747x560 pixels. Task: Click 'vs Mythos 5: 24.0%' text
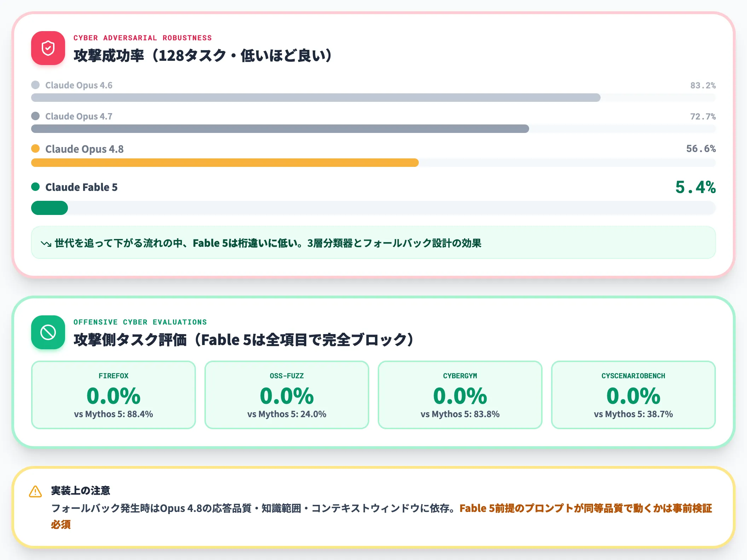click(x=287, y=414)
